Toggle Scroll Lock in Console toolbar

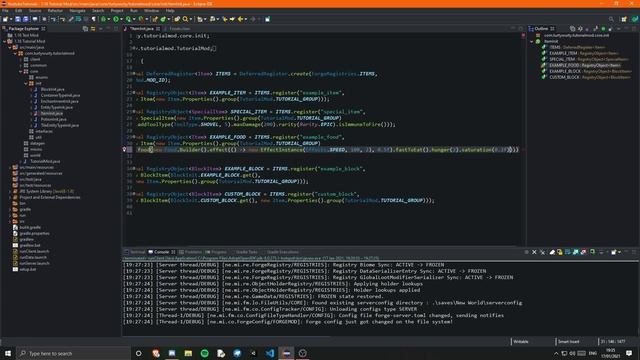560,252
